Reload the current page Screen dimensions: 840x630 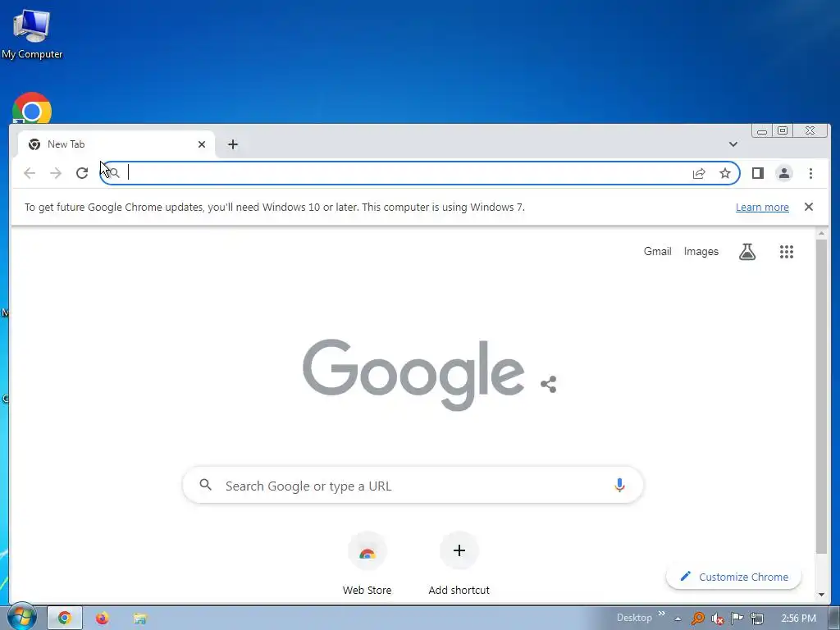tap(82, 173)
